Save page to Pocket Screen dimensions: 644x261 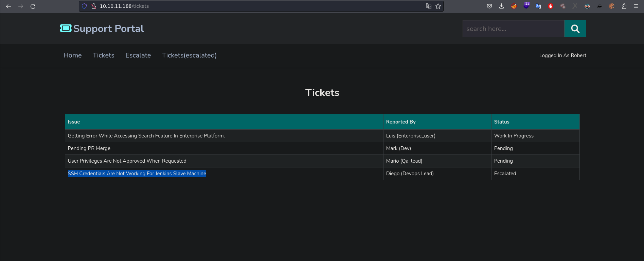click(x=489, y=6)
